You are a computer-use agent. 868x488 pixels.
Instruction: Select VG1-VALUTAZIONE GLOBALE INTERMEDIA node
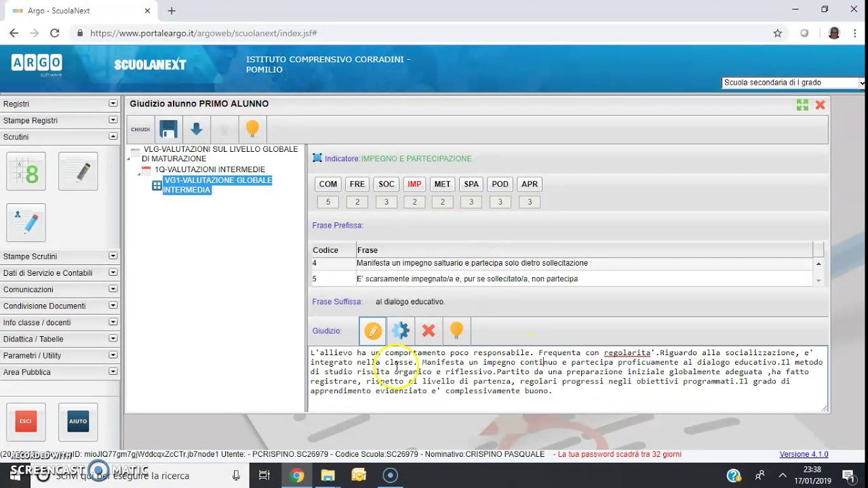(x=217, y=185)
